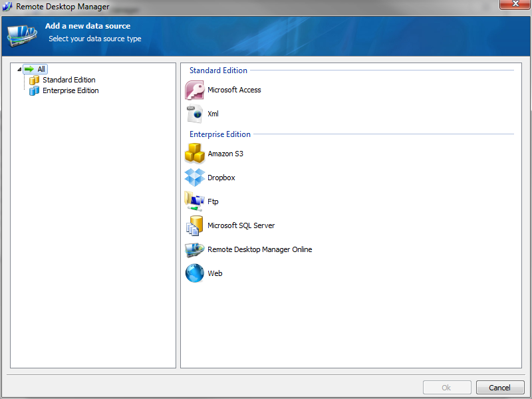Click the Enterprise Edition group header
The image size is (532, 399).
220,134
